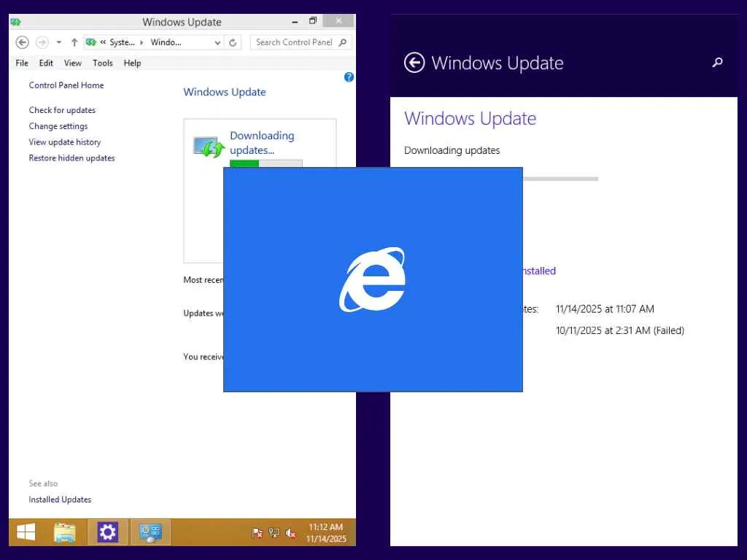
Task: Open recent locations dropdown arrow
Action: (x=58, y=42)
